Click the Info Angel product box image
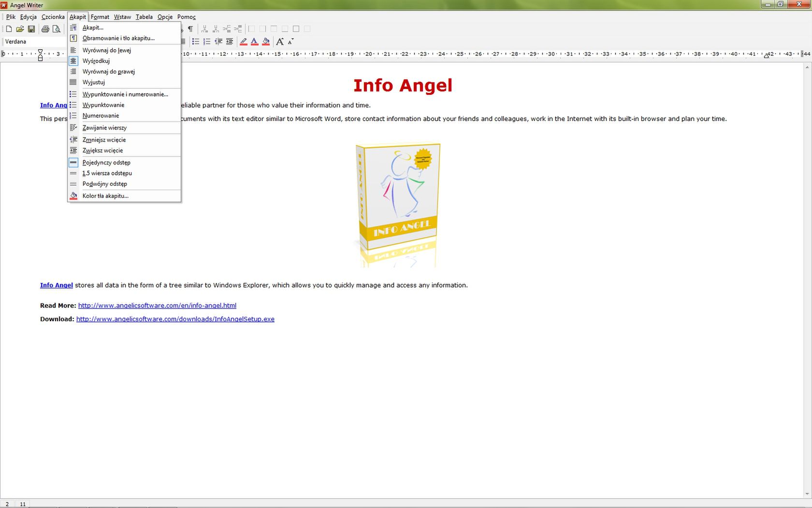This screenshot has width=812, height=508. click(x=398, y=204)
